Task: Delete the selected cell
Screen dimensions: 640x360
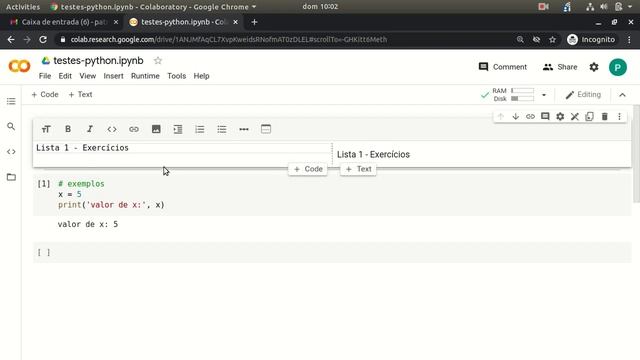Action: (604, 116)
